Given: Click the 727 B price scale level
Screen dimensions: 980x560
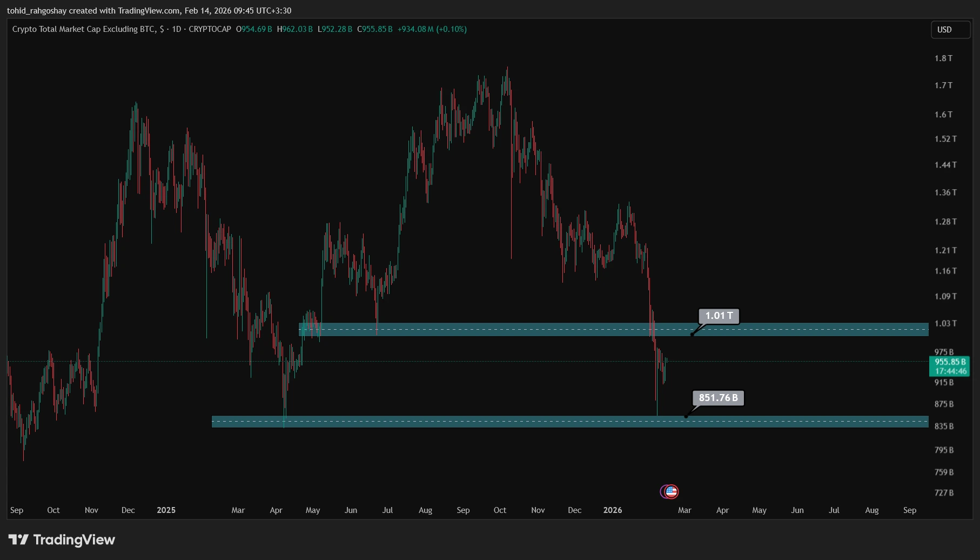Looking at the screenshot, I should 944,492.
